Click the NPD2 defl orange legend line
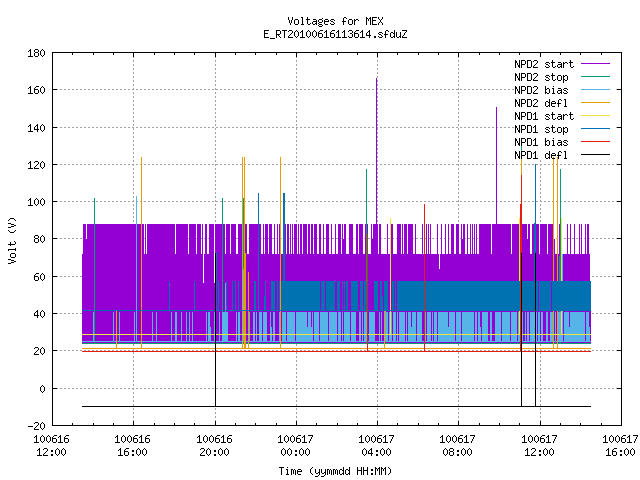This screenshot has width=640, height=480. pyautogui.click(x=595, y=103)
